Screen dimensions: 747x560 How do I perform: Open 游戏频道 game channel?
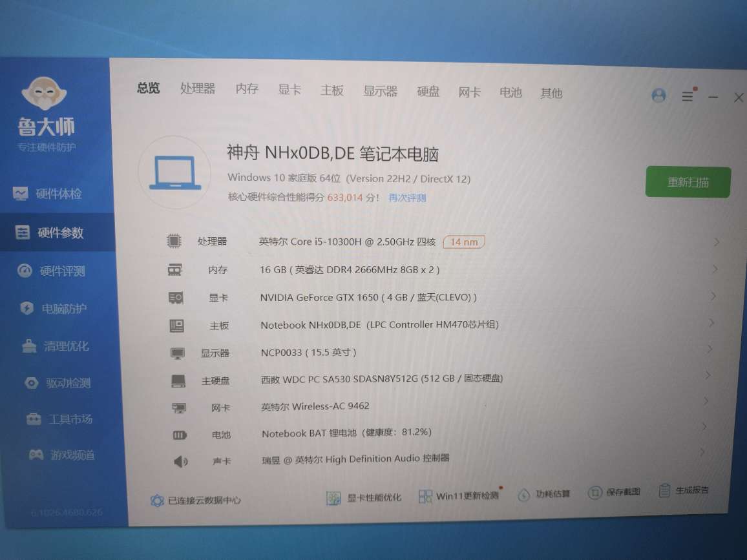pos(62,455)
